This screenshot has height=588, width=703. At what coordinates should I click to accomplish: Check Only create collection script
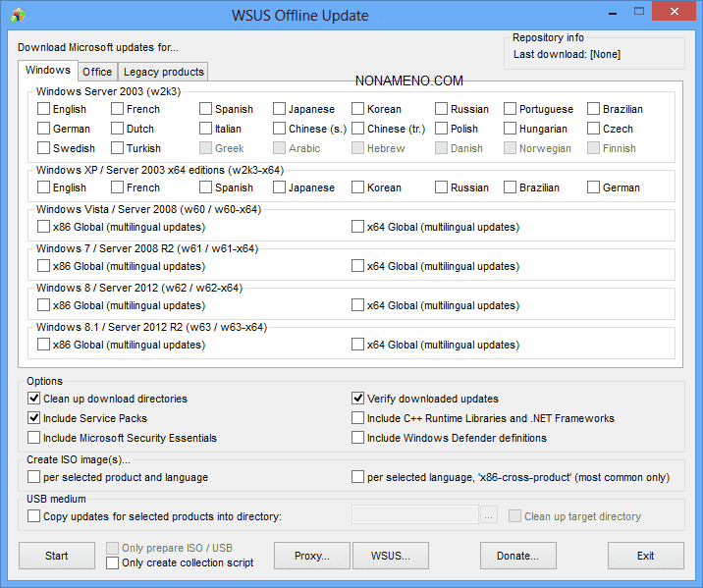click(113, 562)
